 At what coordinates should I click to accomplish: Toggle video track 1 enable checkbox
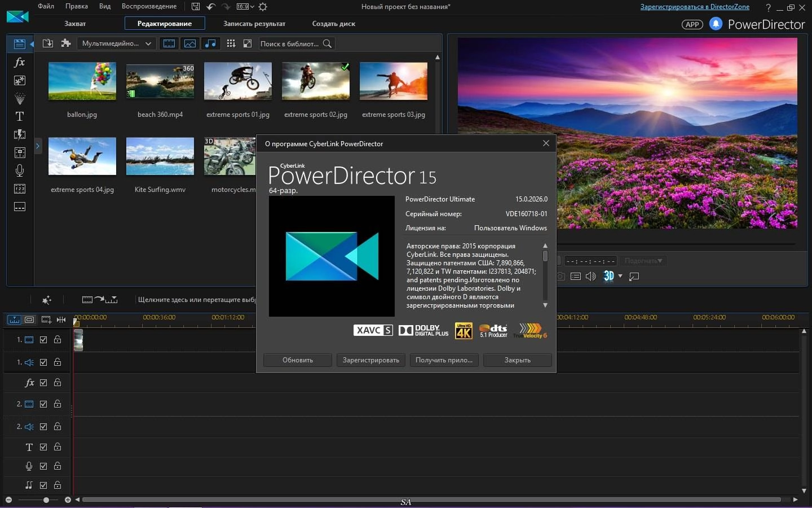[43, 340]
